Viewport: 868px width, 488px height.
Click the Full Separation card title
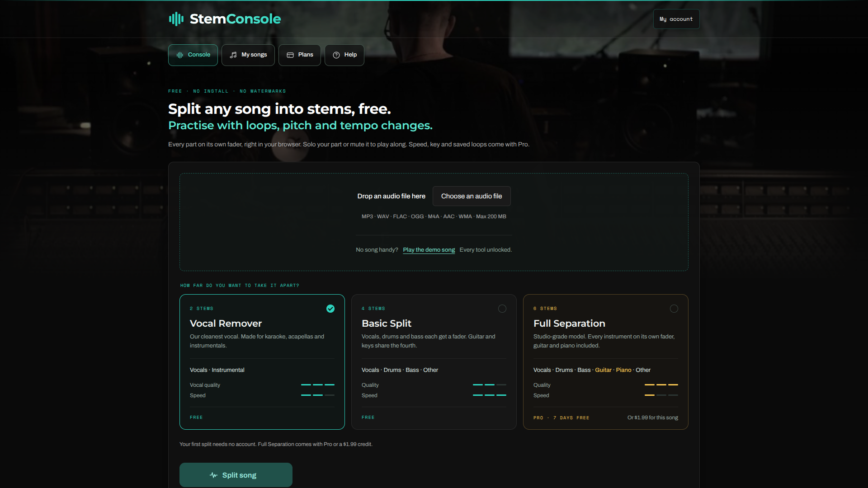(569, 324)
